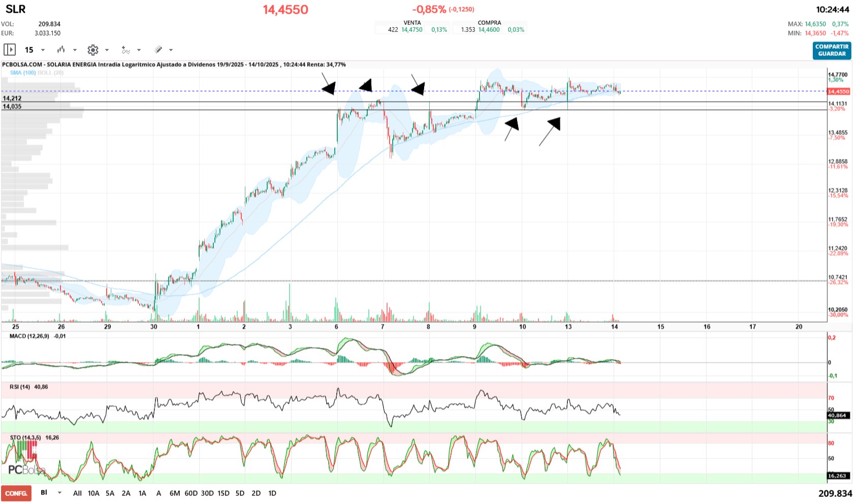The width and height of the screenshot is (859, 504).
Task: Toggle the SMA (100) indicator label
Action: pos(23,73)
